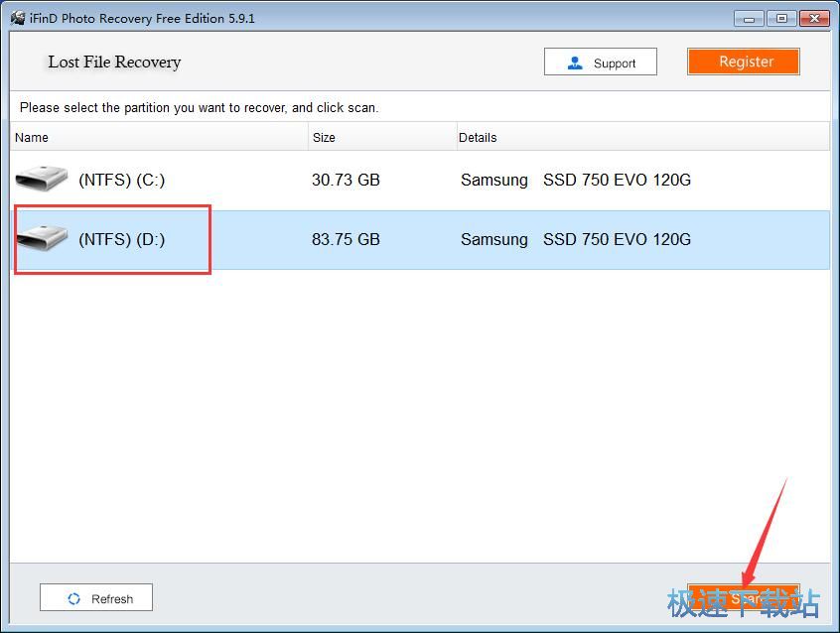
Task: Select the (NTFS) (D:) partition name
Action: (121, 239)
